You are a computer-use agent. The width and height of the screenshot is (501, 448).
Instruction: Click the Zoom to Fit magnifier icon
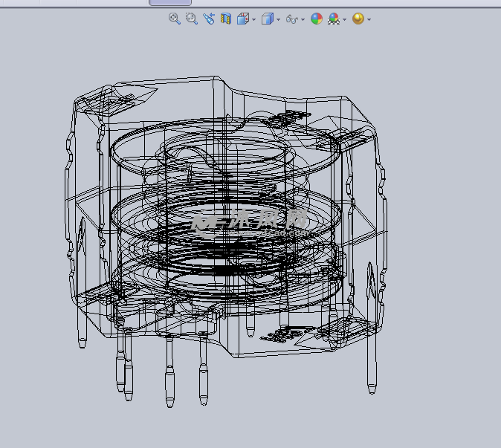175,19
